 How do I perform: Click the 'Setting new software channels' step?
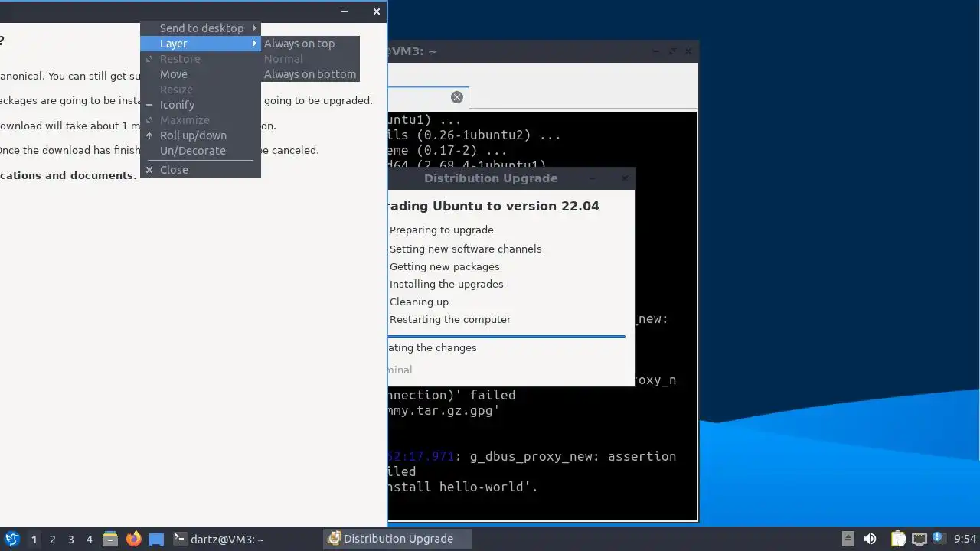click(465, 249)
